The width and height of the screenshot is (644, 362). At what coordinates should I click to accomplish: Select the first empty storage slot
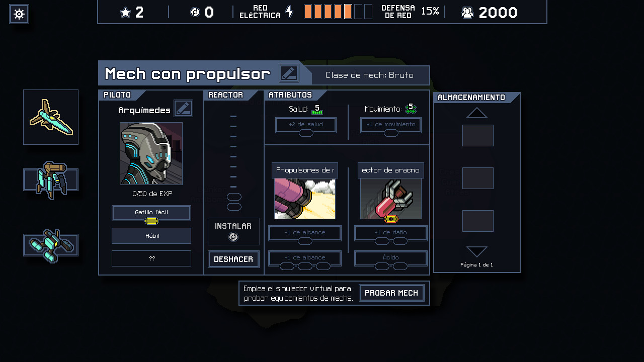coord(478,136)
